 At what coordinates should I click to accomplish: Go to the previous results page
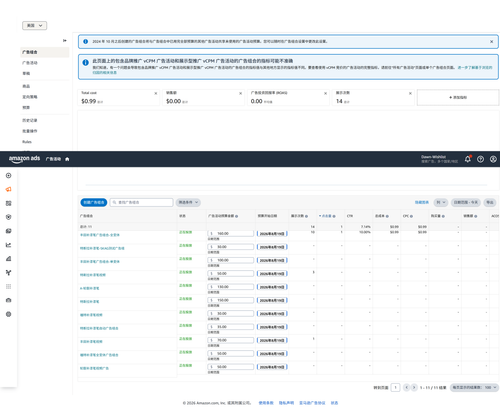point(406,387)
